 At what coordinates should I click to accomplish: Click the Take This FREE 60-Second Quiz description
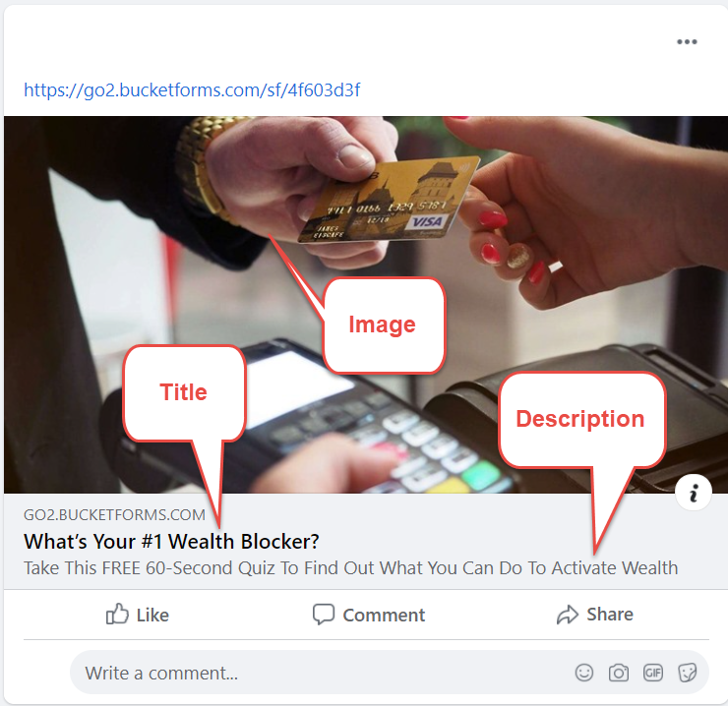(350, 568)
